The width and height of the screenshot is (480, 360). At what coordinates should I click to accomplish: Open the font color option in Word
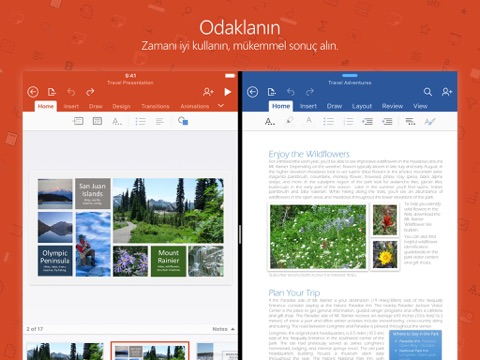click(309, 121)
